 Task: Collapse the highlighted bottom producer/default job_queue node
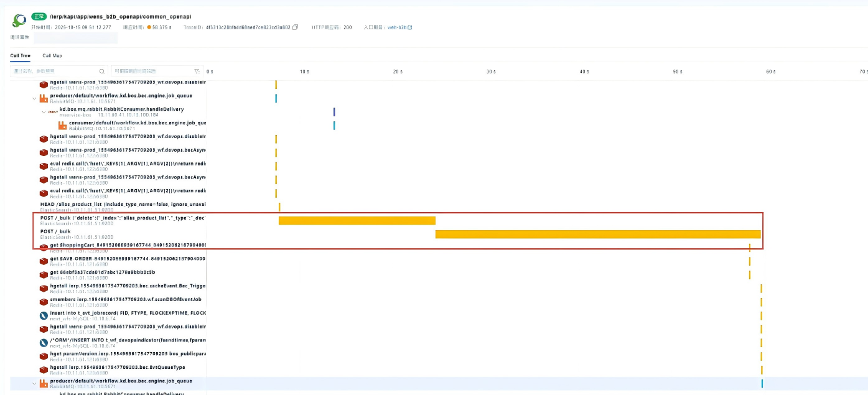click(34, 384)
